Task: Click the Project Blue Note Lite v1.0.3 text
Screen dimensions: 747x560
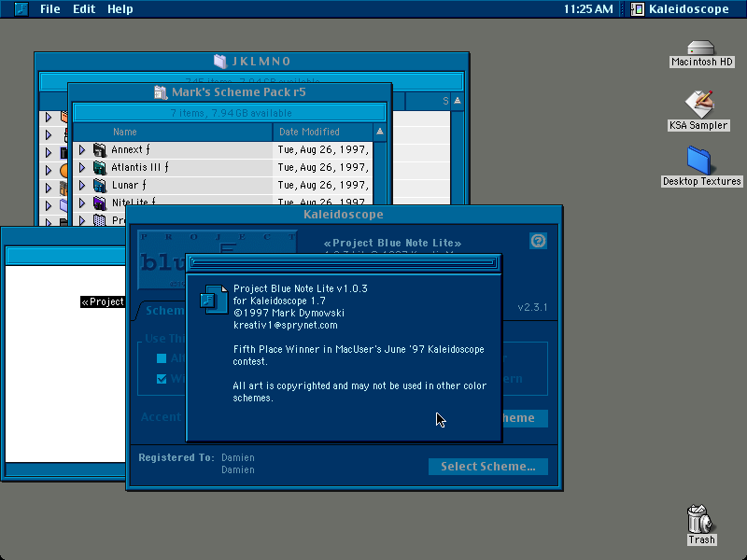Action: (300, 288)
